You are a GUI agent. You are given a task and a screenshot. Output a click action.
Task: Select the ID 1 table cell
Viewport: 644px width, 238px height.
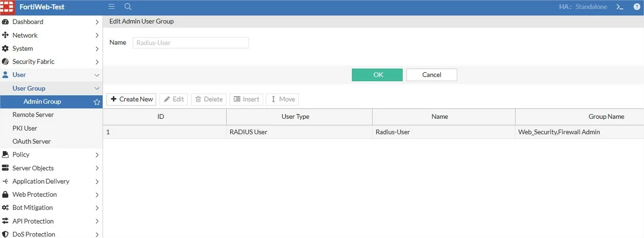point(165,132)
